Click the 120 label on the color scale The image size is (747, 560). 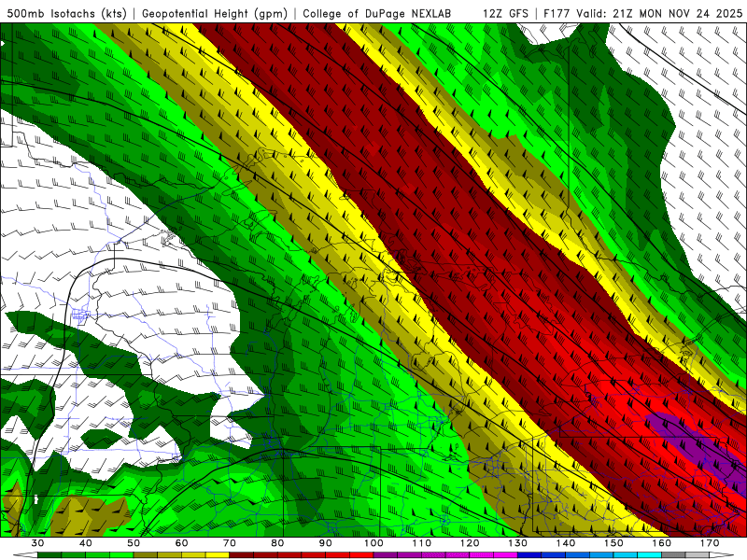470,543
